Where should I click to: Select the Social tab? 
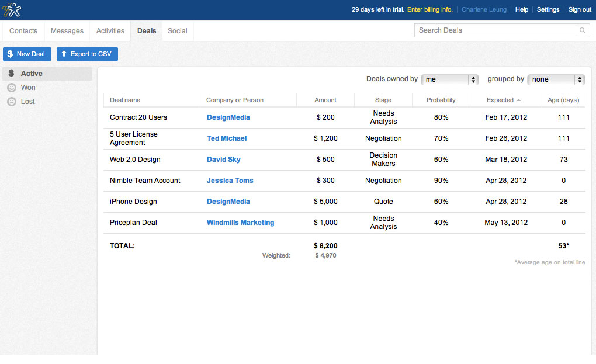point(178,31)
